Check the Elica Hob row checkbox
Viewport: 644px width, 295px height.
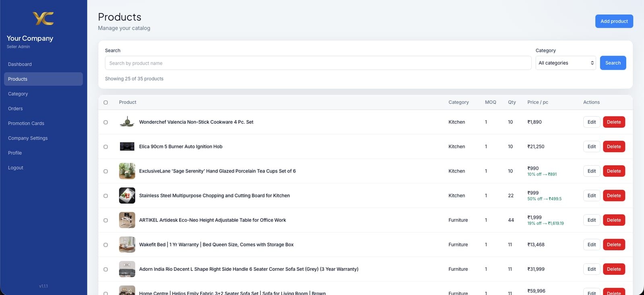(x=106, y=147)
